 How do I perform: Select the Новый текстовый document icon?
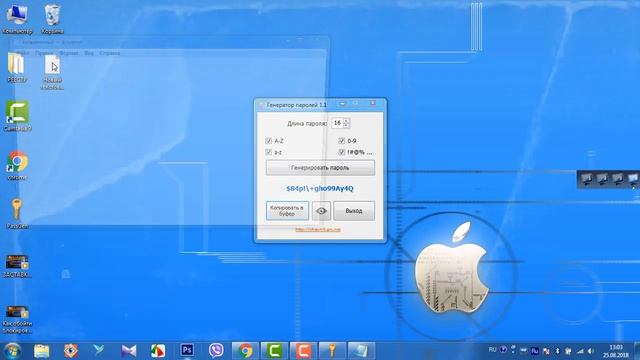(52, 72)
